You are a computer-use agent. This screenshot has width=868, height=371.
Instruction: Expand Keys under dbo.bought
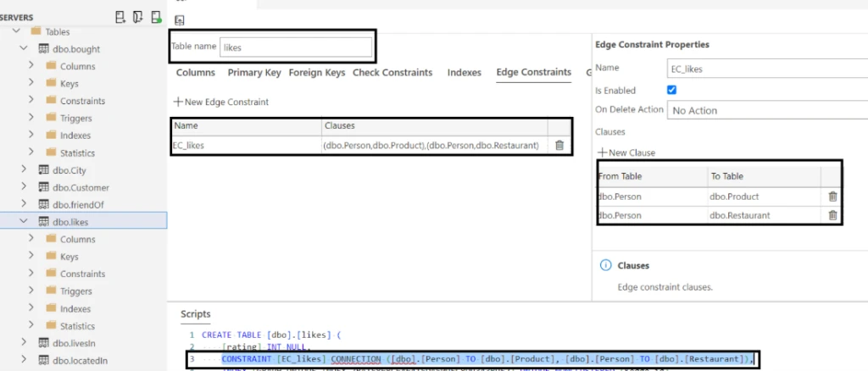click(x=31, y=83)
